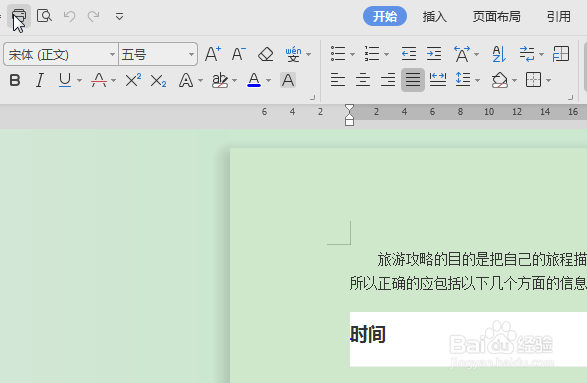Redo the last action
587x383 pixels.
94,16
